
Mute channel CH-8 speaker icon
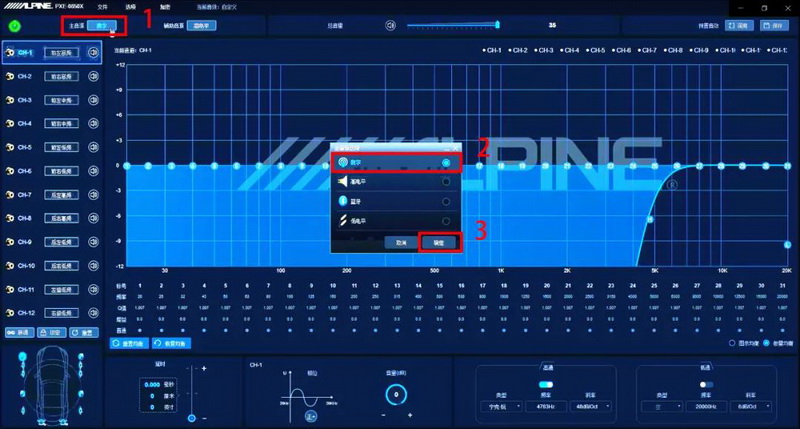pos(93,218)
